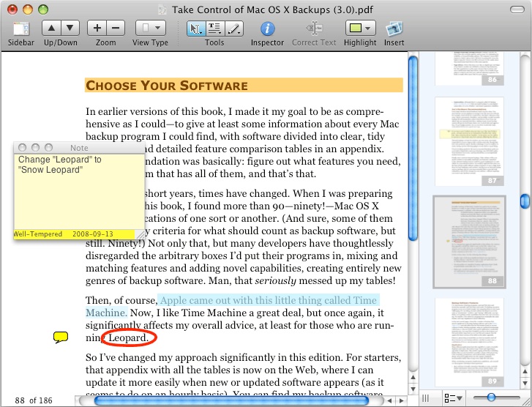
Task: Close the Note popup window
Action: tap(22, 147)
